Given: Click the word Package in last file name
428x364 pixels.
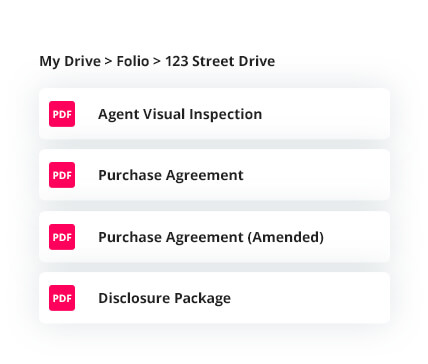Looking at the screenshot, I should tap(202, 298).
